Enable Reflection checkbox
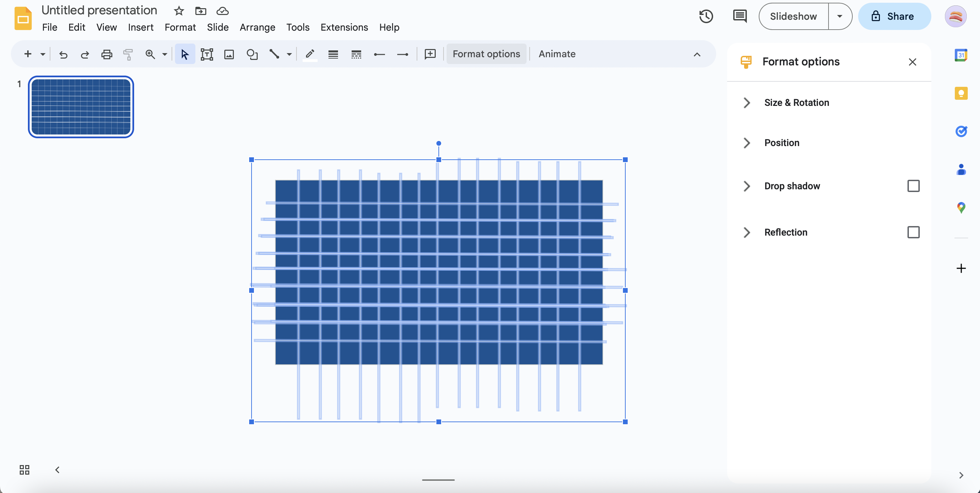This screenshot has width=980, height=493. coord(913,232)
